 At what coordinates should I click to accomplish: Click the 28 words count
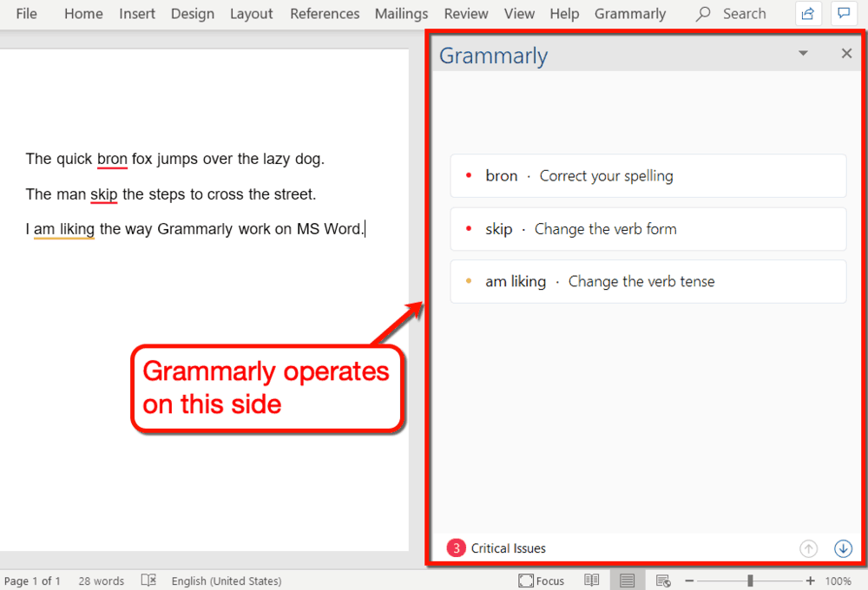click(102, 580)
